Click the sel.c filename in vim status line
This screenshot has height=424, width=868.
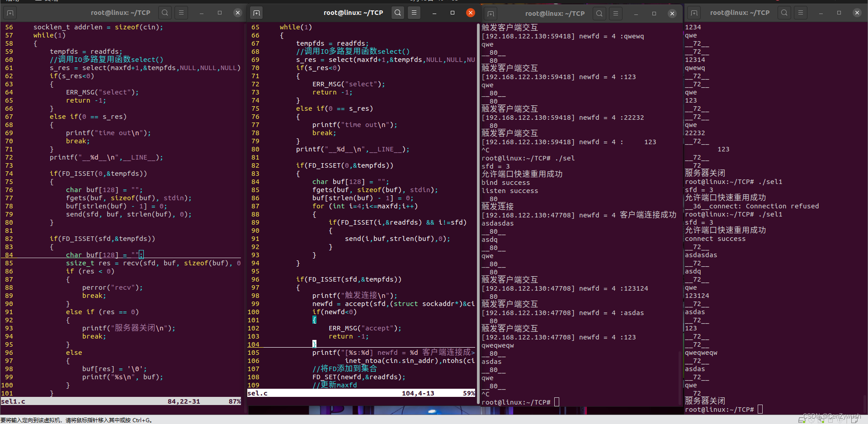tap(258, 393)
